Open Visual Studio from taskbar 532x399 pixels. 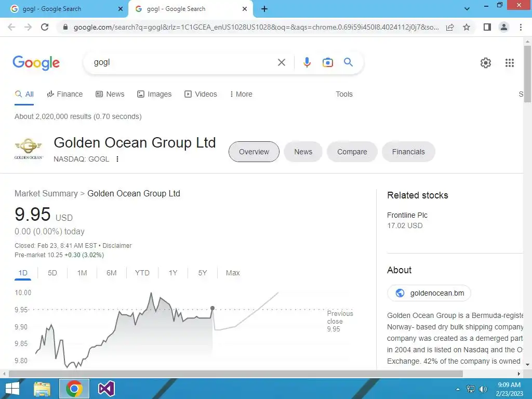click(x=106, y=389)
